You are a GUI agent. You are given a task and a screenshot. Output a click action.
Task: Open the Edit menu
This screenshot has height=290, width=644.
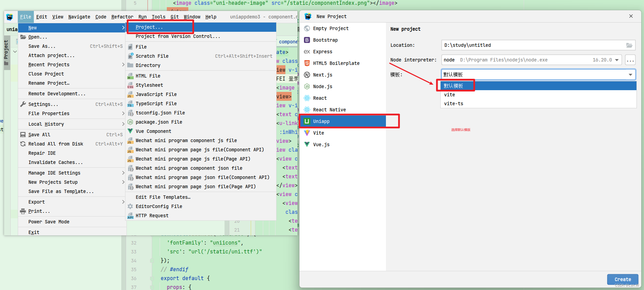(42, 17)
